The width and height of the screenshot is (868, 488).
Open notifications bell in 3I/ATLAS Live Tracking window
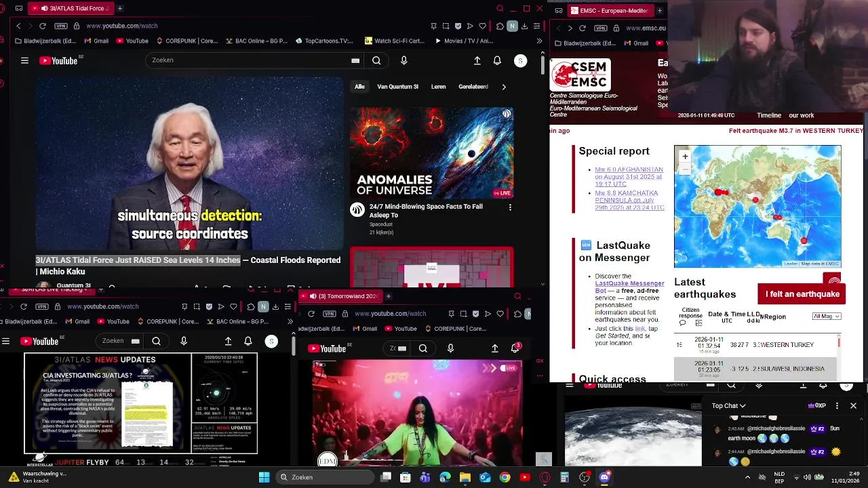pyautogui.click(x=248, y=341)
